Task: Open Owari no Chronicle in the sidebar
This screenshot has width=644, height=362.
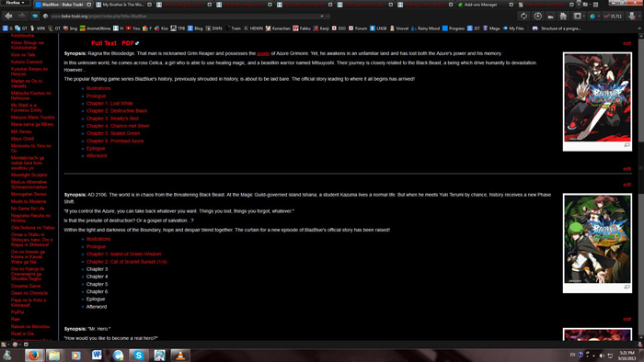Action: pyautogui.click(x=29, y=293)
